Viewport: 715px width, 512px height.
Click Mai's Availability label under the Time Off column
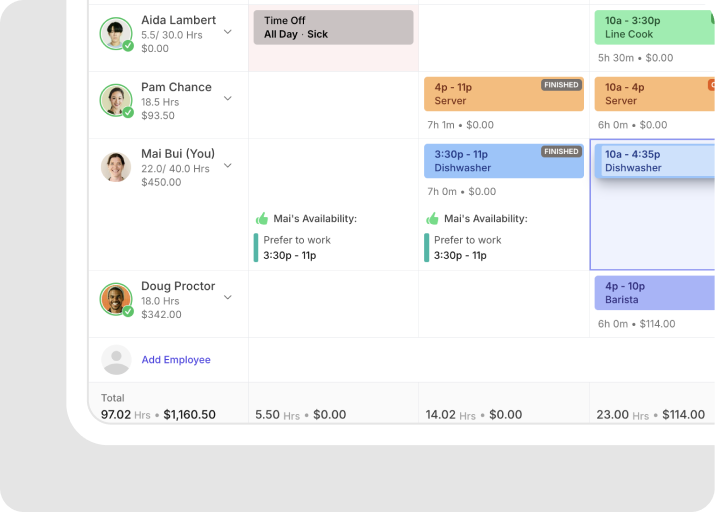point(315,219)
